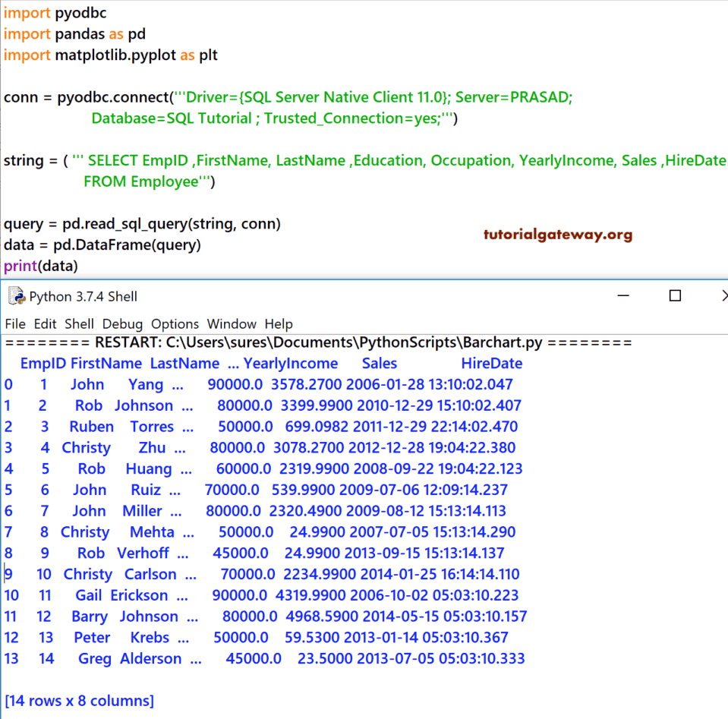This screenshot has height=719, width=728.
Task: Click last name 'Zhu'
Action: [x=152, y=448]
